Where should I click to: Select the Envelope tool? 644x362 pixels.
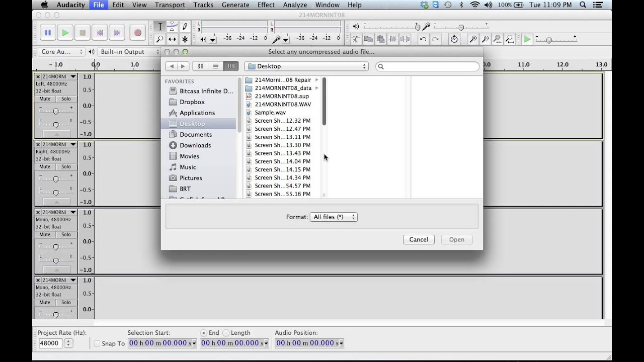pyautogui.click(x=172, y=27)
